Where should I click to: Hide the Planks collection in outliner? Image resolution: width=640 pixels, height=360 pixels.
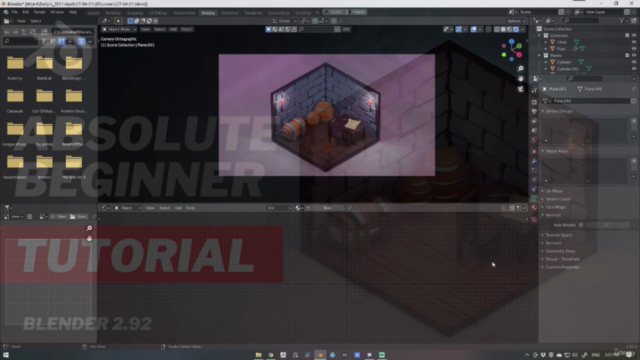coord(634,55)
